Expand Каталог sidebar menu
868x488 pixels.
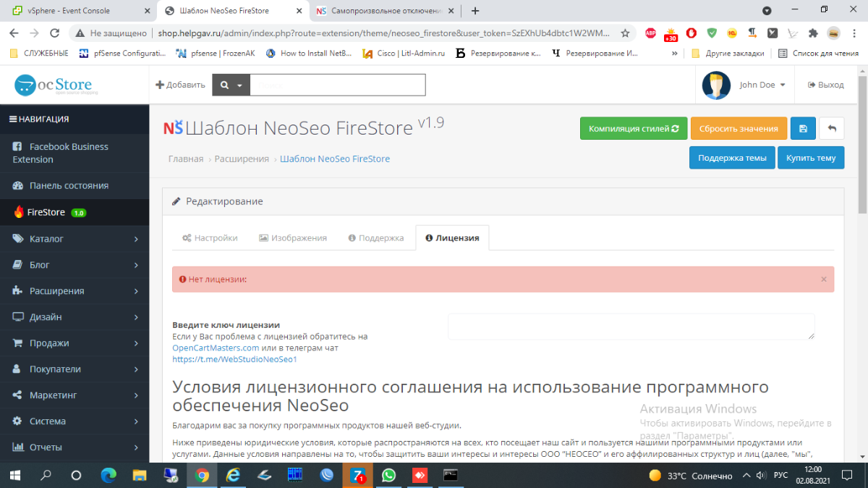(75, 238)
